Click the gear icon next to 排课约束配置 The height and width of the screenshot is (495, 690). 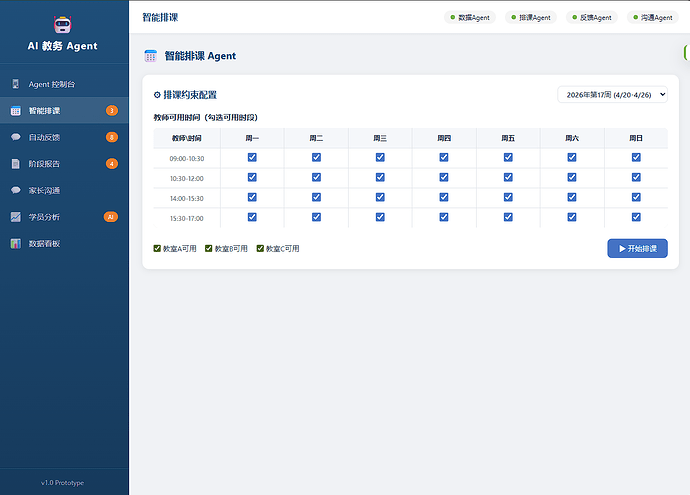pos(157,95)
